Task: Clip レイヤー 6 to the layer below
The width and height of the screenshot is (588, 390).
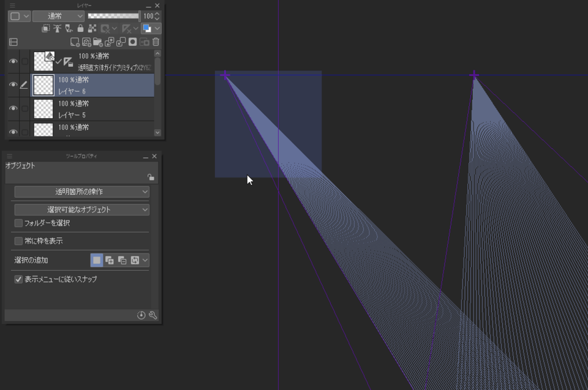Action: coord(46,28)
